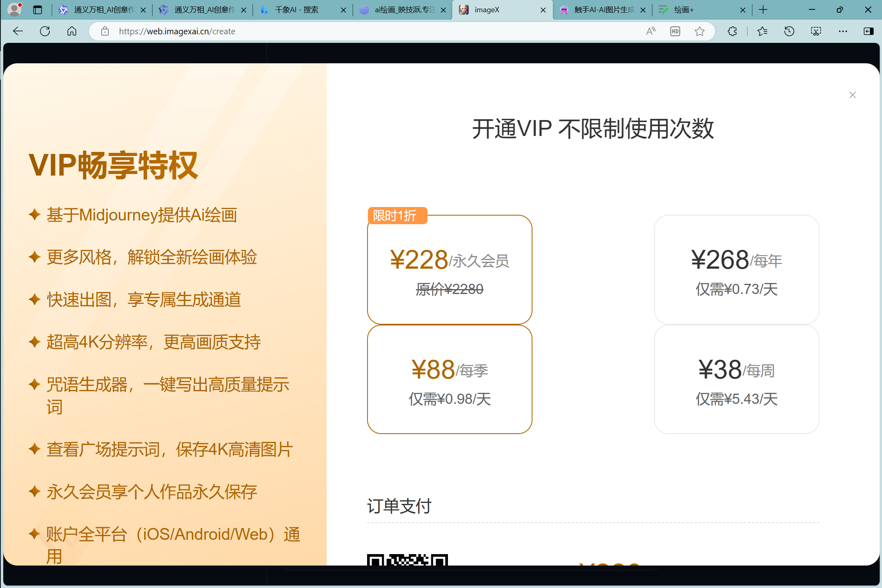This screenshot has width=882, height=588.
Task: Close the VIP subscription dialog
Action: 852,95
